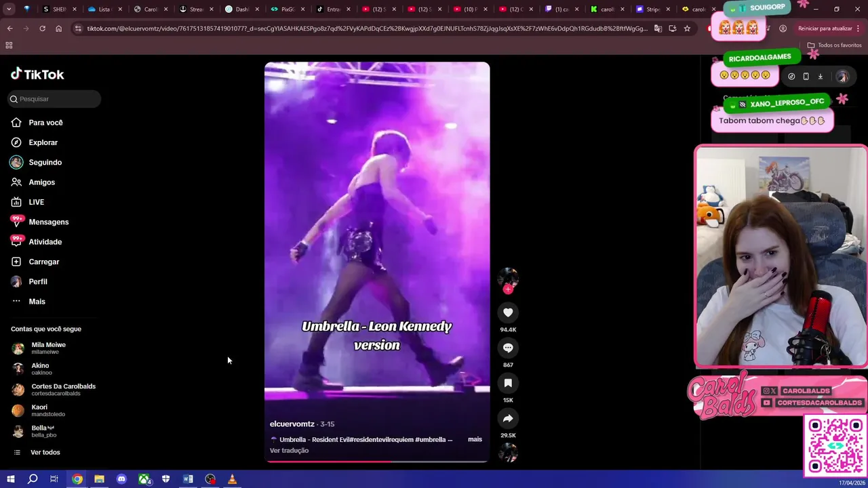
Task: Follow creator with red plus badge
Action: [508, 289]
